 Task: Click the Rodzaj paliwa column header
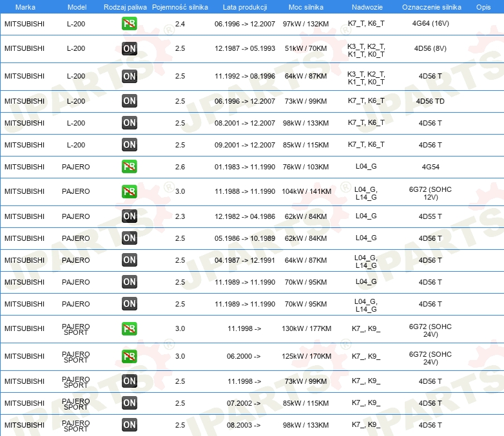click(x=125, y=7)
